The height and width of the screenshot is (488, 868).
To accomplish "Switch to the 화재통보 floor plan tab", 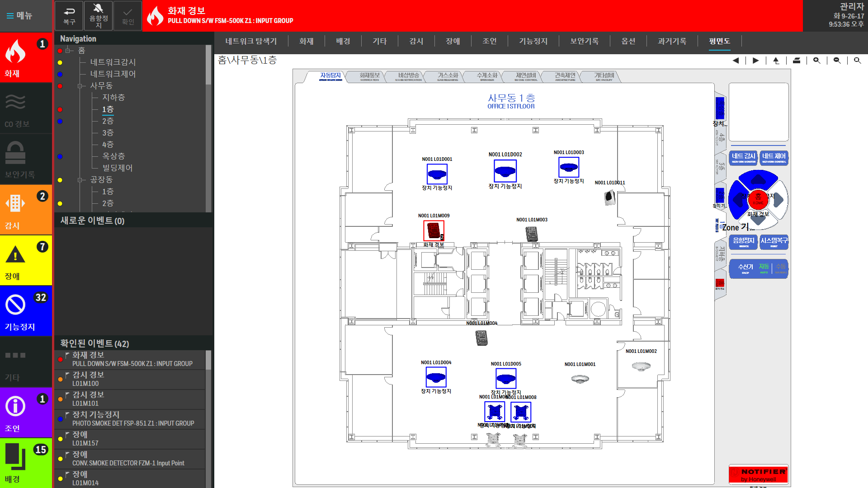I will point(369,76).
